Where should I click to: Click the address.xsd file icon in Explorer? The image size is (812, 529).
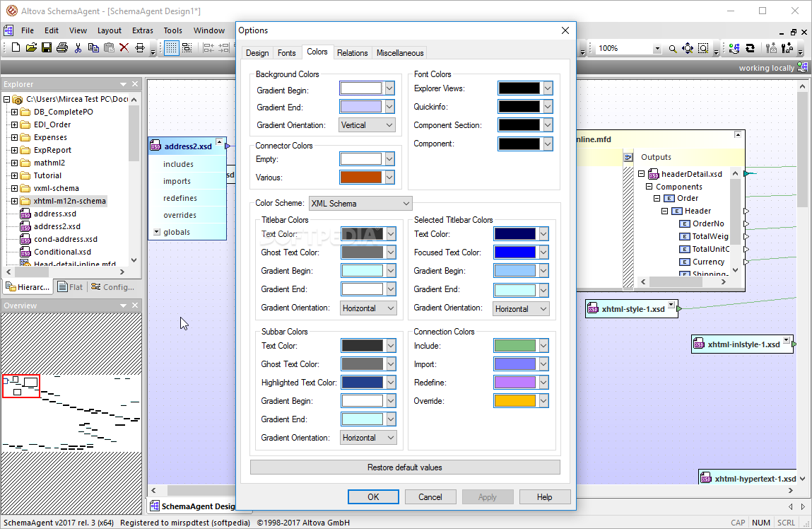25,214
